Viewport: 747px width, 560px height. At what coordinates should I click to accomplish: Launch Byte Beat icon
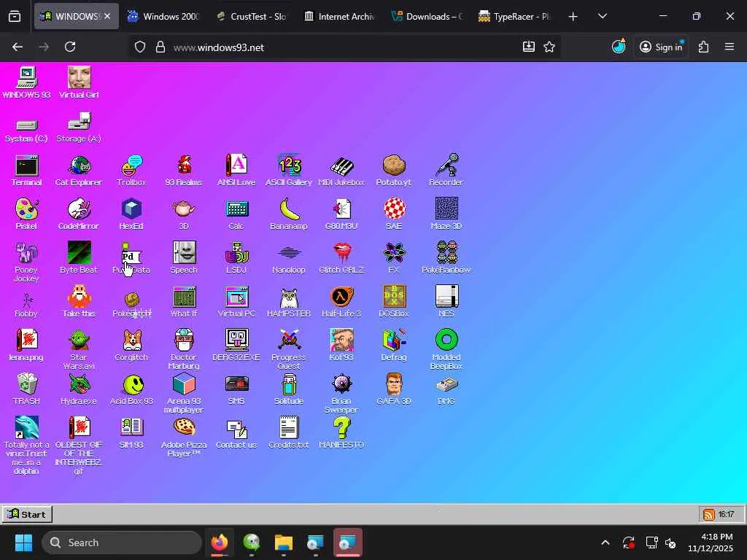[x=79, y=257]
